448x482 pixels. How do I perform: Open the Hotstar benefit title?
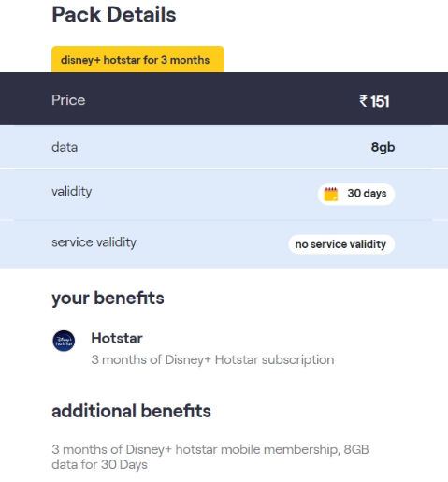click(117, 338)
